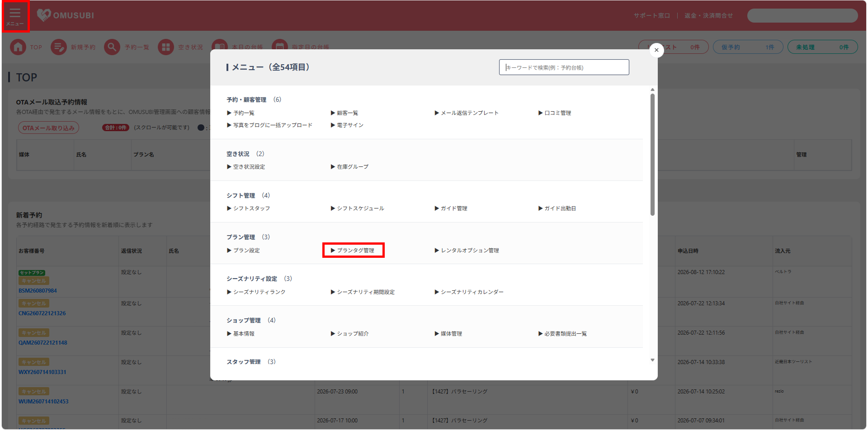This screenshot has width=868, height=431.
Task: Click the スタッフ管理 section heading
Action: (244, 362)
